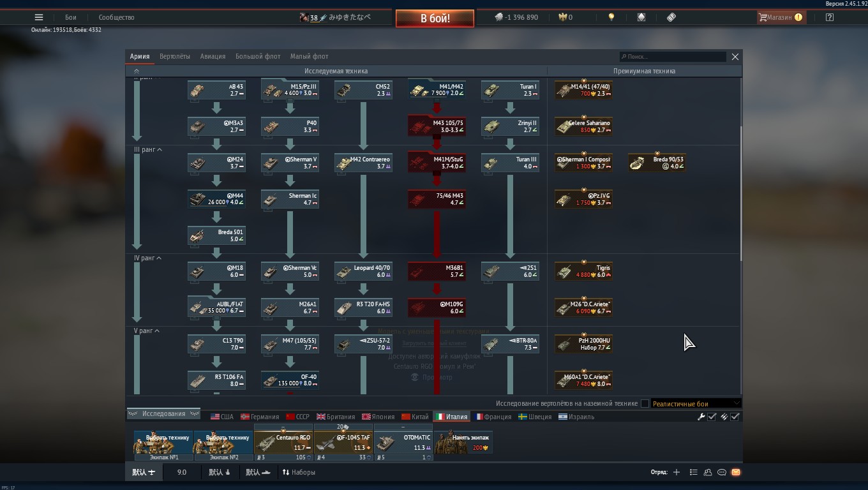The height and width of the screenshot is (490, 868).
Task: Open the Сообщество menu
Action: 117,18
